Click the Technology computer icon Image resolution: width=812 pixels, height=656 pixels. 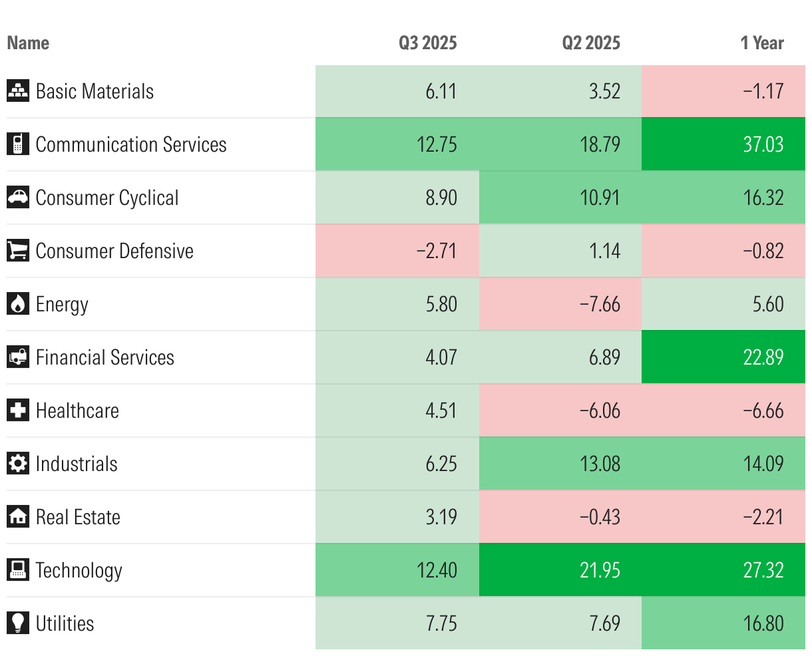point(18,570)
